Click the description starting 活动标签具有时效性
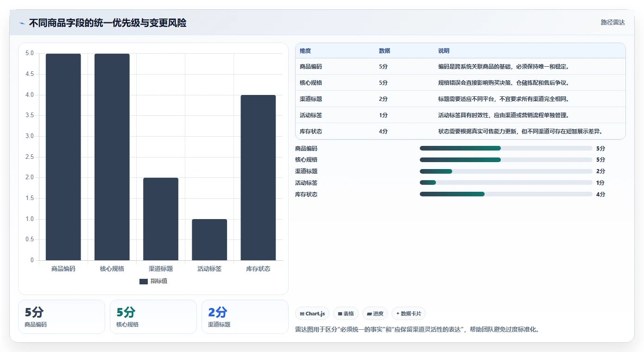Screen dimensions: 644x352 pos(504,115)
